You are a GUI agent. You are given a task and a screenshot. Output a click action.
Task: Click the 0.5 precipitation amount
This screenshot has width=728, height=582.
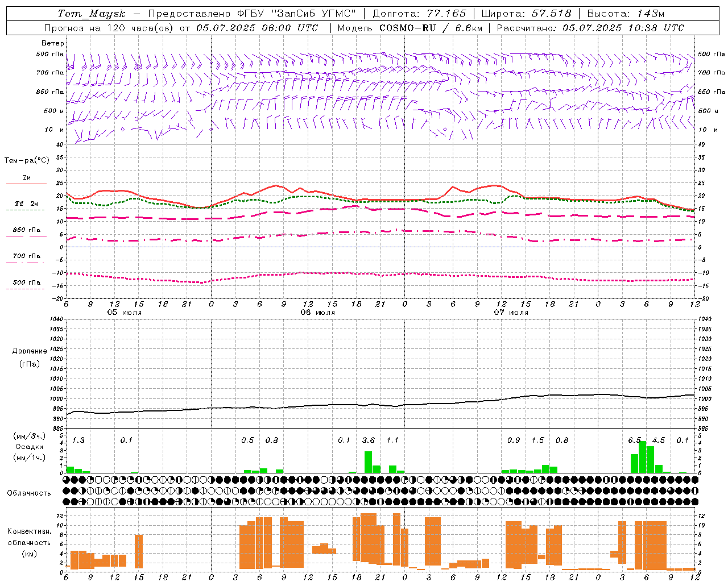247,440
